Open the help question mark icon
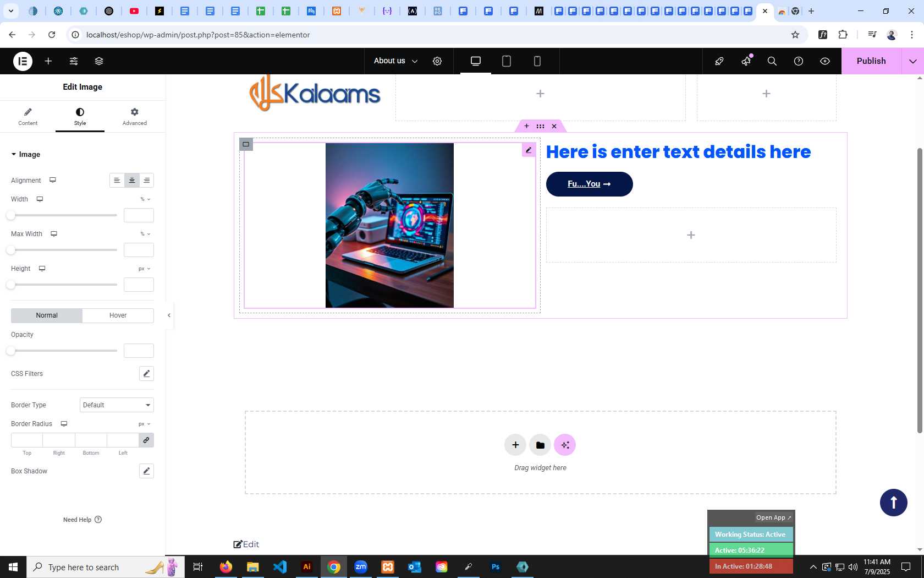924x578 pixels. click(799, 61)
